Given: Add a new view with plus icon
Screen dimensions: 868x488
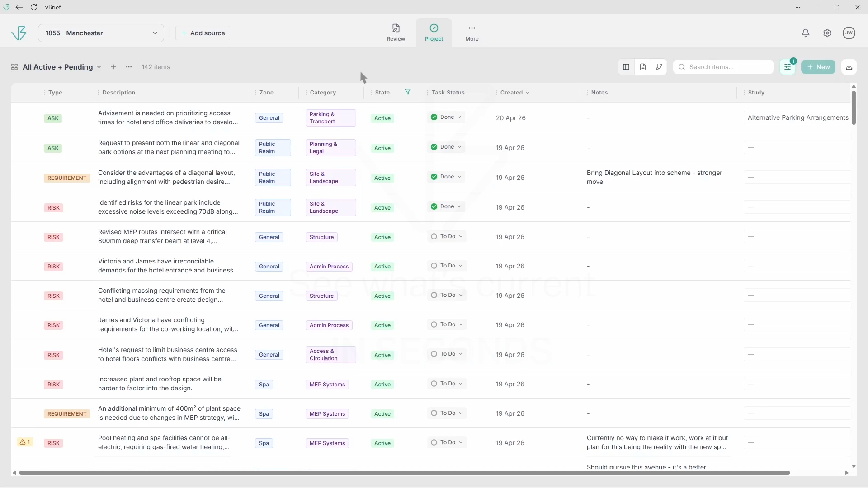Looking at the screenshot, I should [x=113, y=67].
